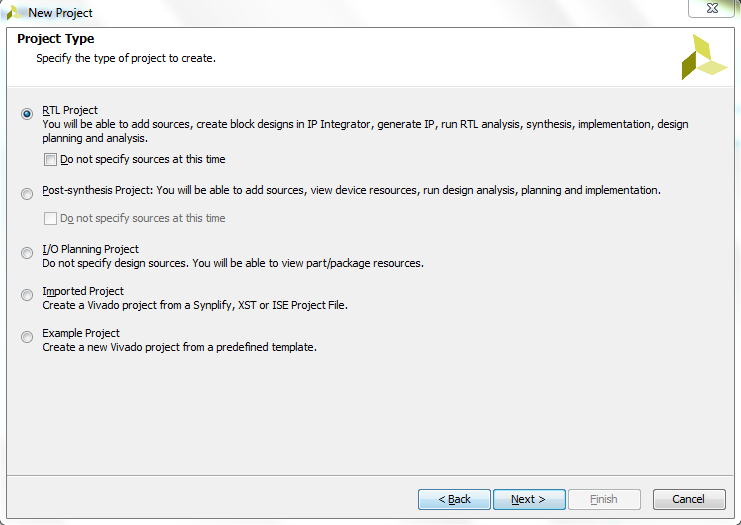The width and height of the screenshot is (741, 525).
Task: Click the 'Post-synthesis Project' description text
Action: coord(351,190)
